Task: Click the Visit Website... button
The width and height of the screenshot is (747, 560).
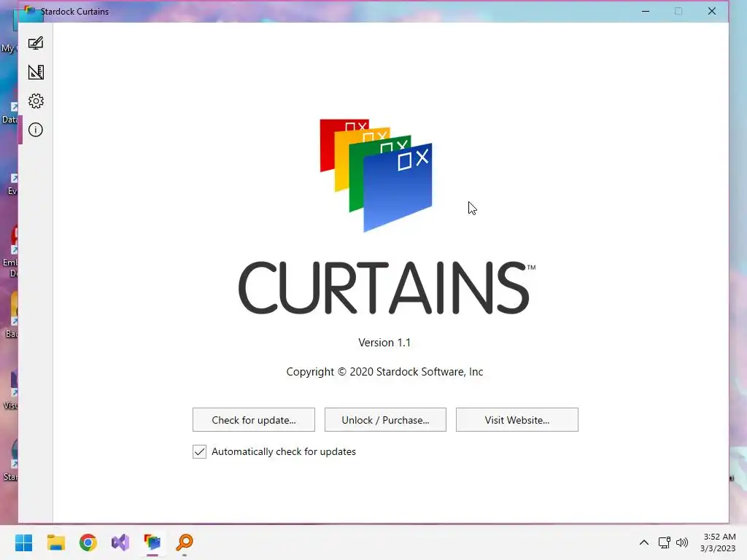Action: click(x=517, y=420)
